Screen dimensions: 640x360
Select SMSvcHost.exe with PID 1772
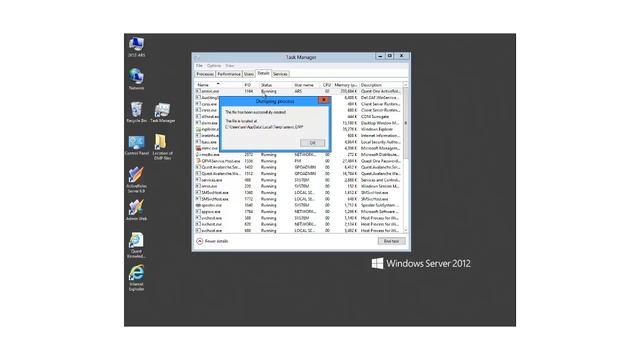[215, 199]
